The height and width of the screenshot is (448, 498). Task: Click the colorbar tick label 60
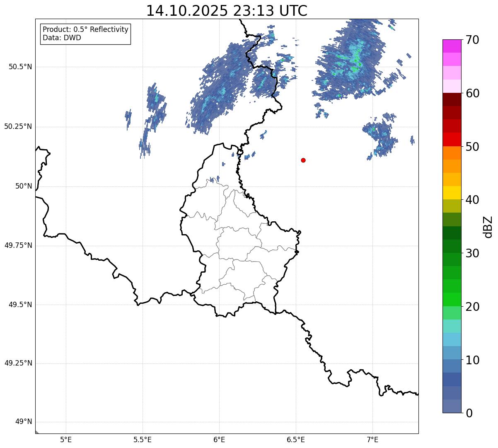pos(472,93)
